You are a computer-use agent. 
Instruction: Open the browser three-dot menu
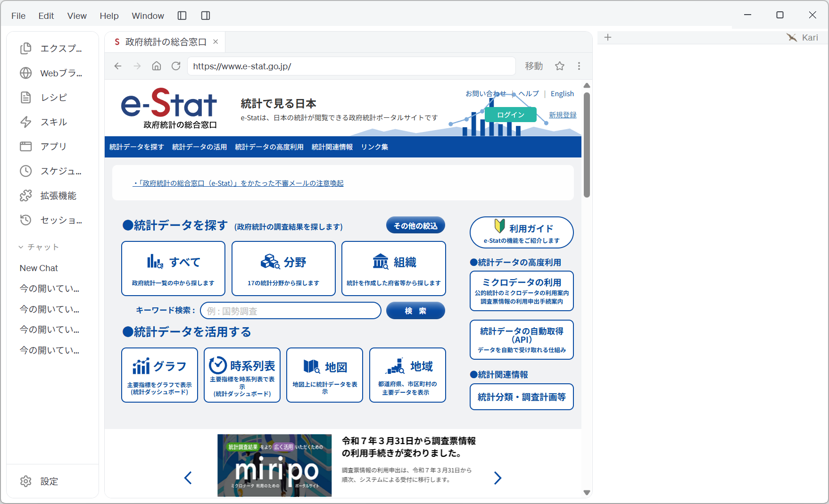click(x=579, y=66)
